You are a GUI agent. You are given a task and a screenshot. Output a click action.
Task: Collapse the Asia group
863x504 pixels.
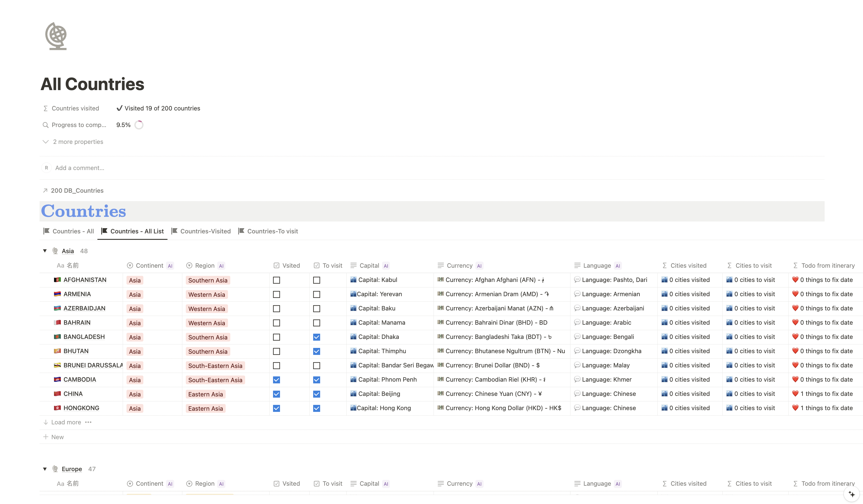click(x=45, y=251)
